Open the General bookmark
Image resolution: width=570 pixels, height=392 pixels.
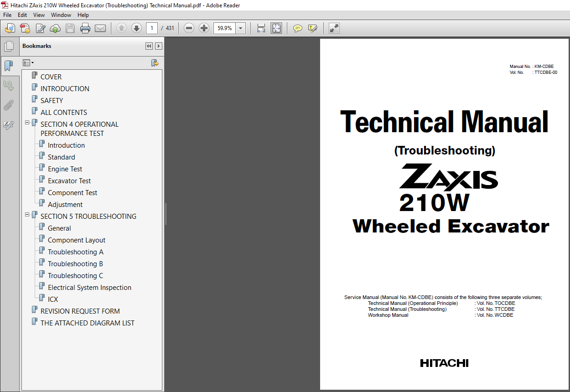click(59, 228)
